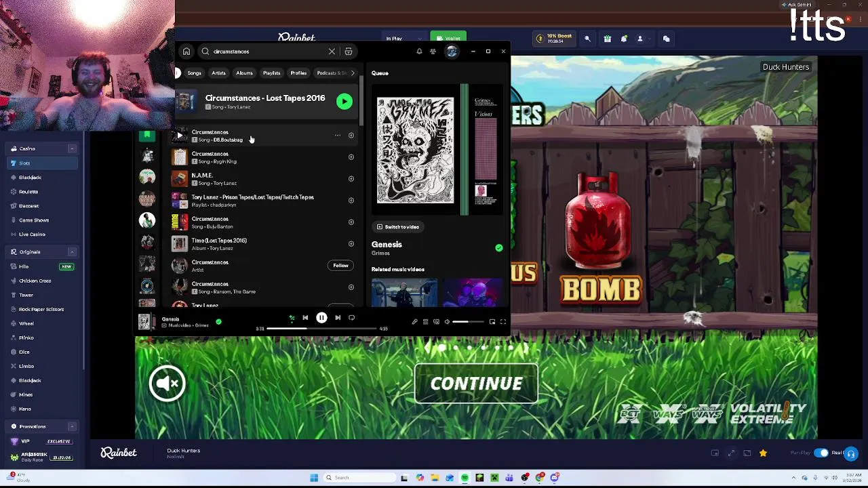The image size is (868, 488).
Task: Add Time (Lost Tapes 2016) album to library
Action: (351, 244)
